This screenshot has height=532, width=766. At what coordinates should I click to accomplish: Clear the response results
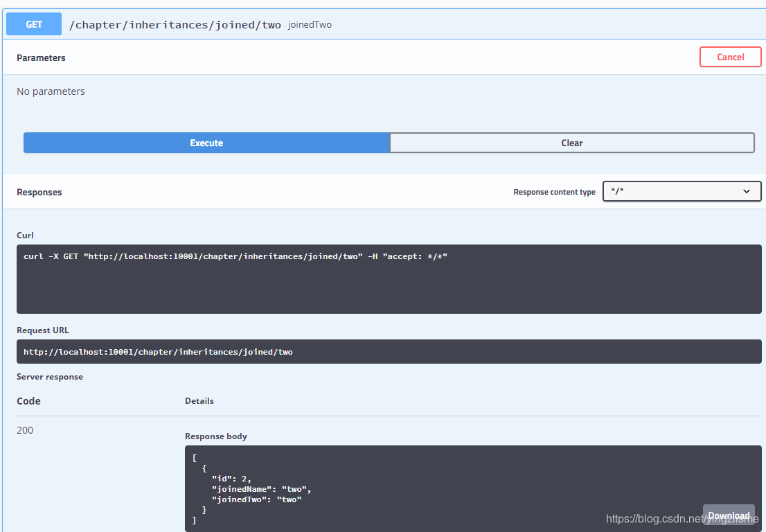coord(572,143)
